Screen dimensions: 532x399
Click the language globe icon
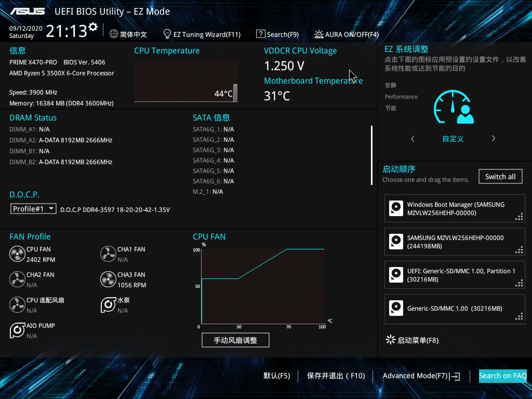click(114, 34)
